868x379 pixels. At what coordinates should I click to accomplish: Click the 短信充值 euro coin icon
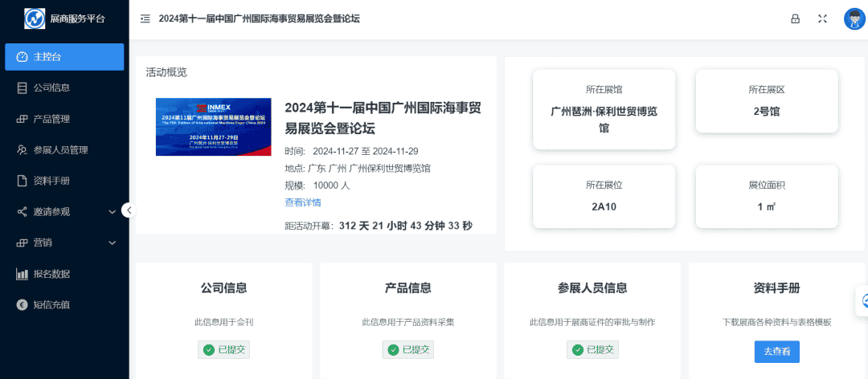click(23, 304)
